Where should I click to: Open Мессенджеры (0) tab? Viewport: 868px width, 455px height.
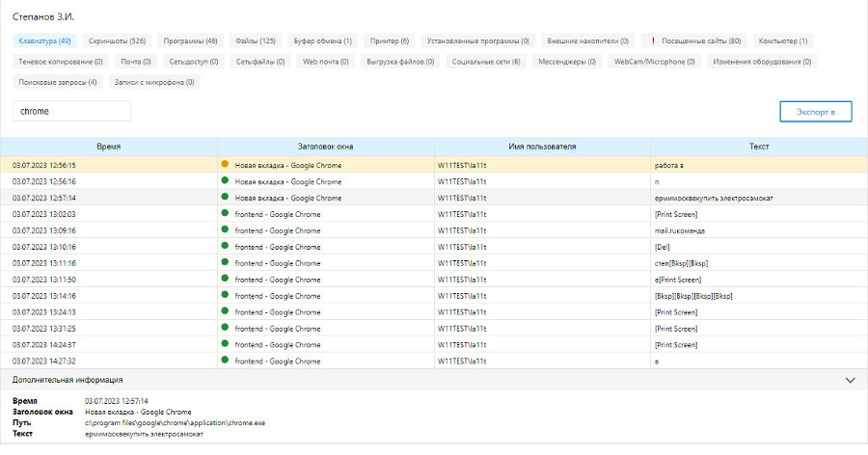(567, 62)
